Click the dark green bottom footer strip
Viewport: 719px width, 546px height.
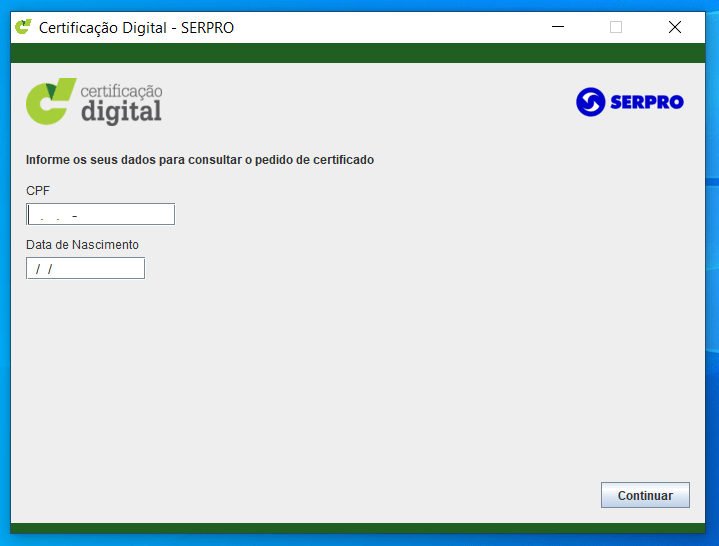(x=360, y=528)
